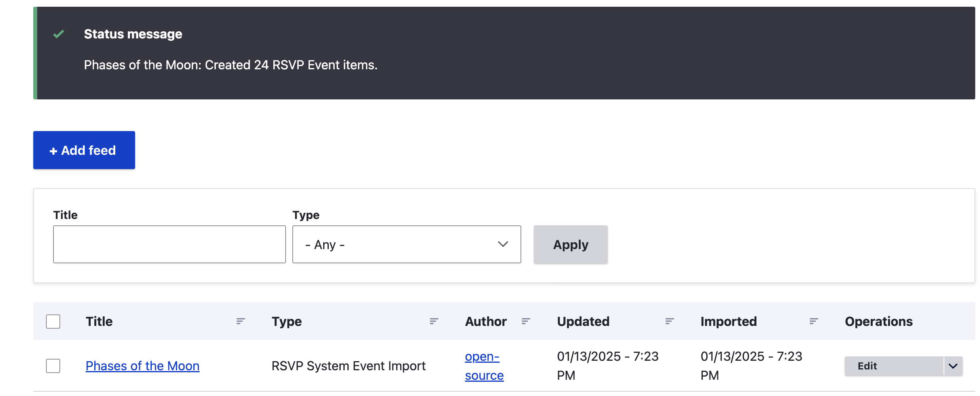Click the Imported column header text
980x396 pixels.
click(x=729, y=322)
